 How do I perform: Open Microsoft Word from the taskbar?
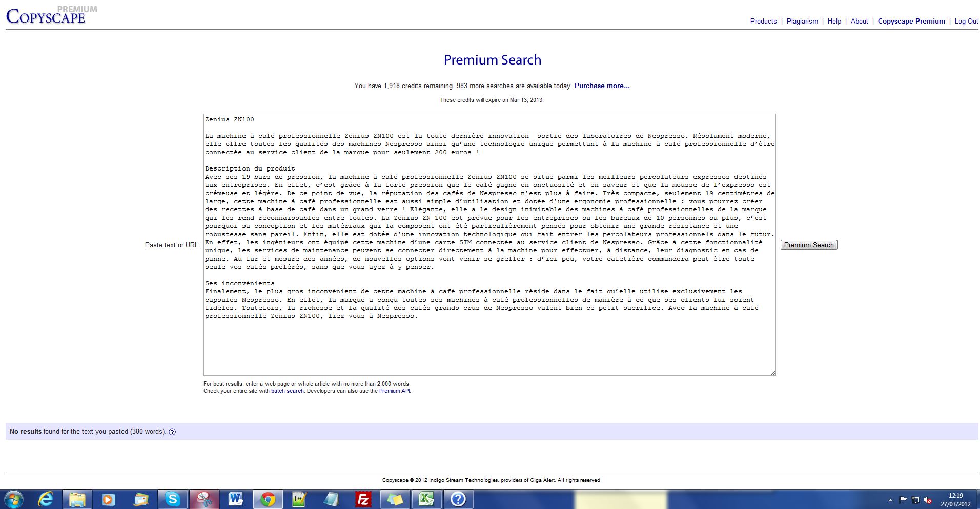[x=236, y=499]
